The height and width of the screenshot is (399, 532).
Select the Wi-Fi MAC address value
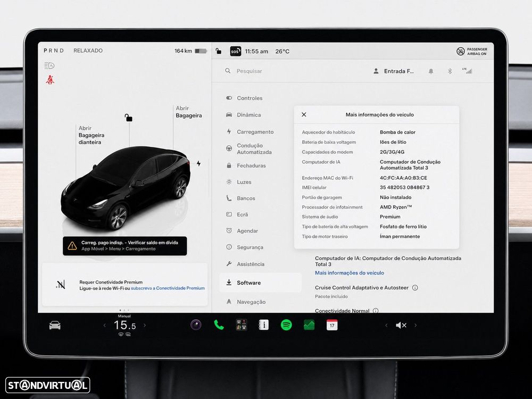pyautogui.click(x=403, y=178)
